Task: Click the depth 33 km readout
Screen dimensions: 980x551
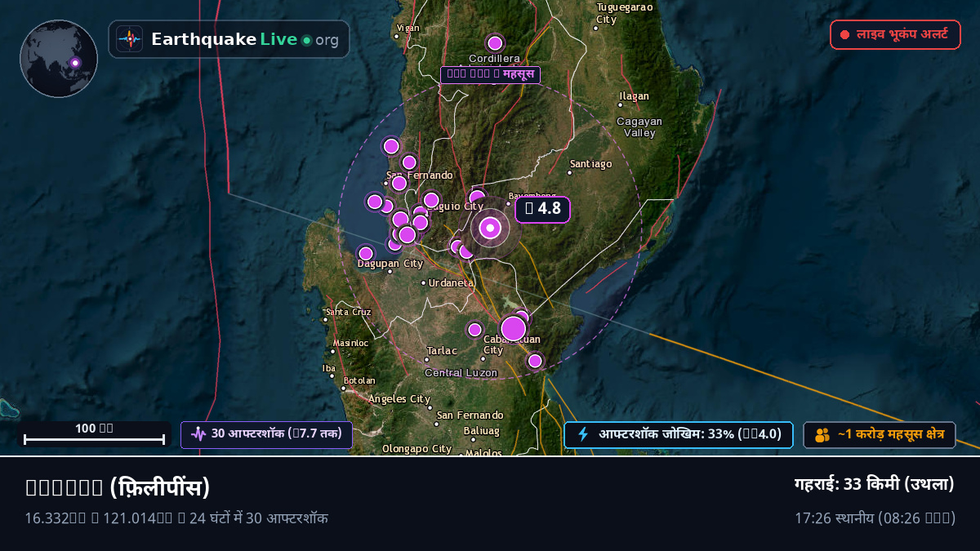Action: pyautogui.click(x=875, y=484)
